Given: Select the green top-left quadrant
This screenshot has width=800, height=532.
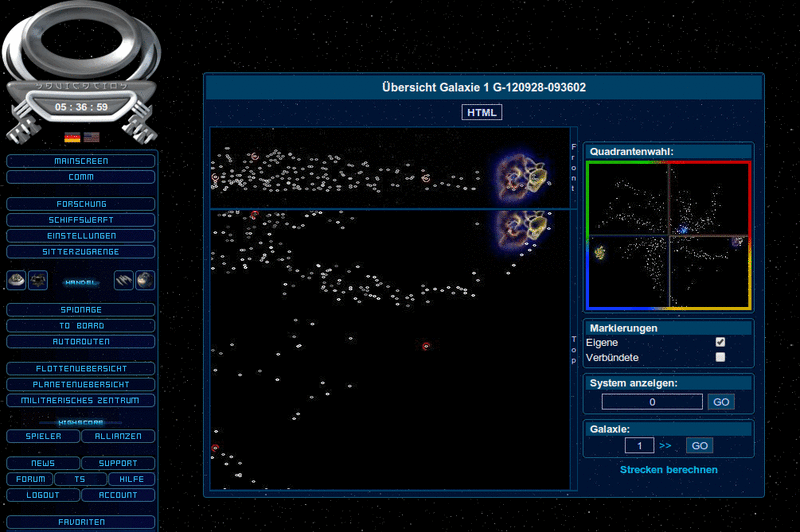Looking at the screenshot, I should pos(628,198).
